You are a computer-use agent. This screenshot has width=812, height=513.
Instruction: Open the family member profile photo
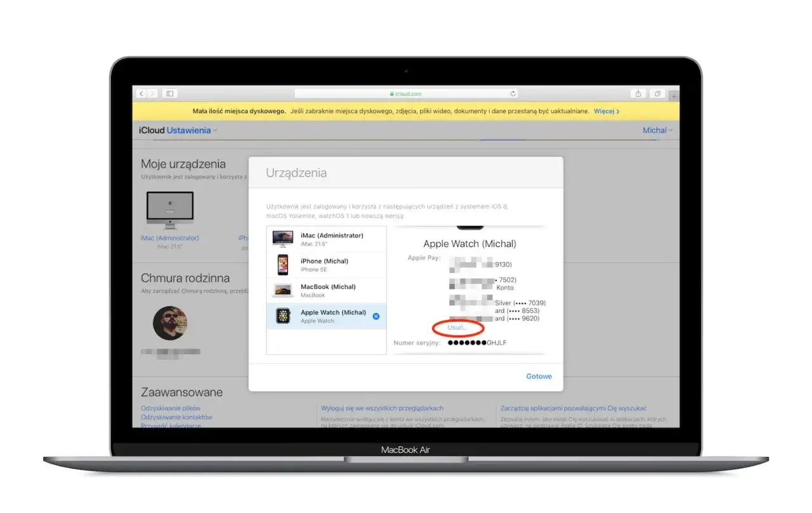click(170, 323)
